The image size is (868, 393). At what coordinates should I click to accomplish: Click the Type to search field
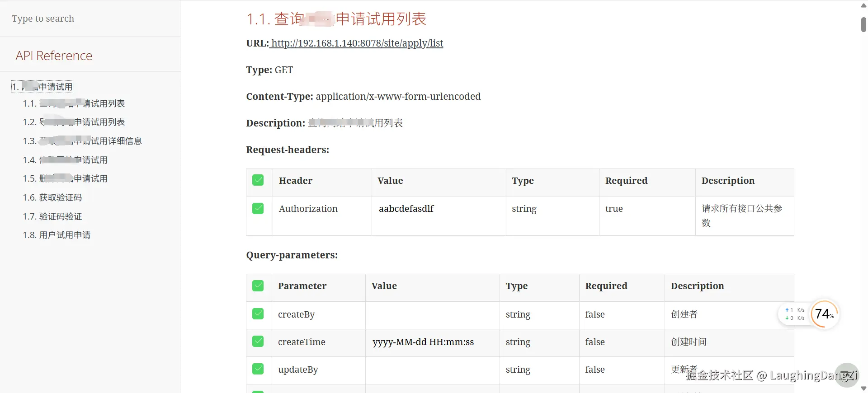(x=90, y=19)
